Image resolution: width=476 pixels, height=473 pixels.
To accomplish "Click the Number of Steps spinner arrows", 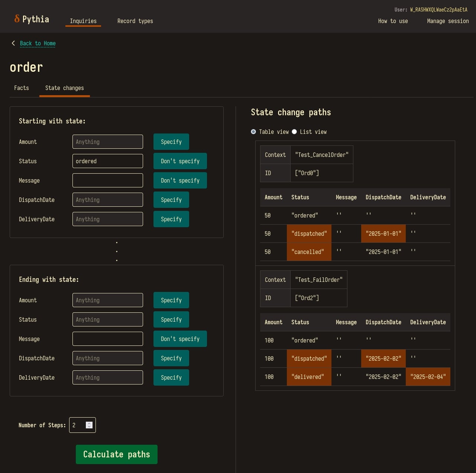I will pos(89,425).
